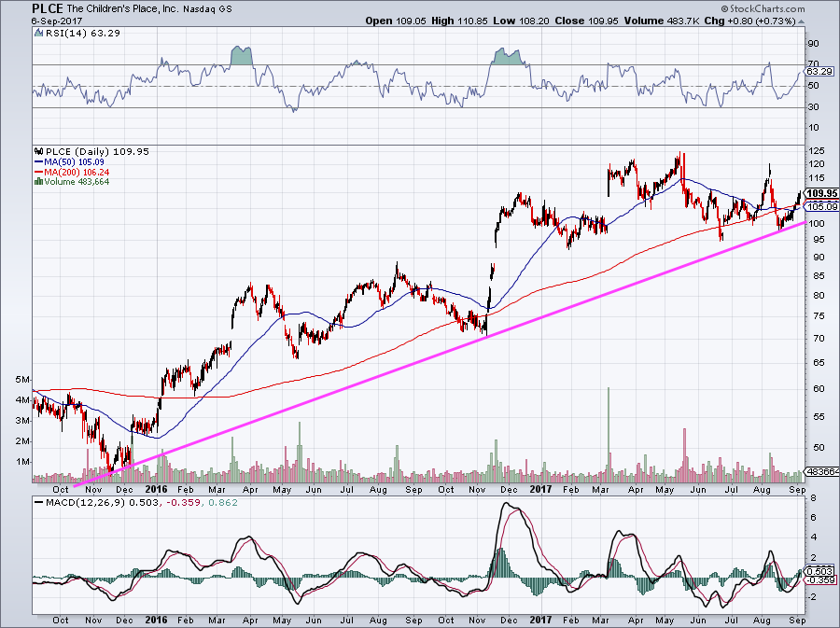840x628 pixels.
Task: Click the RSI(14) 63.29 label
Action: (x=82, y=34)
